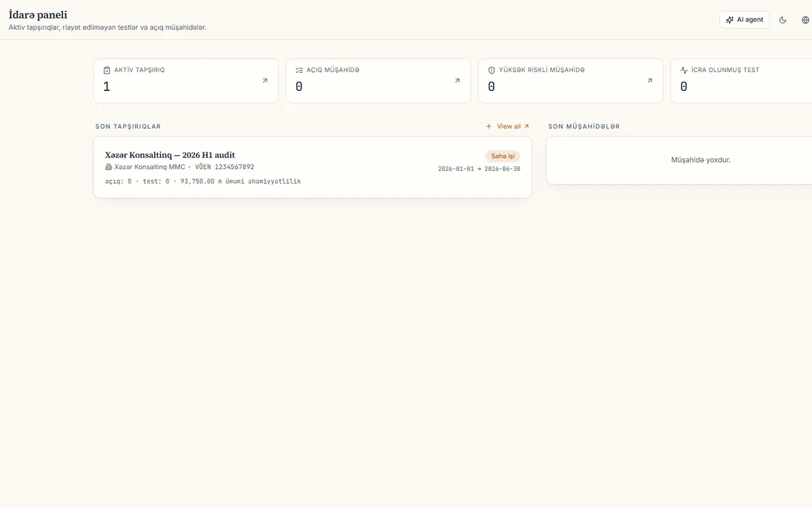Click the clipboard icon on Aktiv tapşırıq card
Screen dimensions: 812x508
coord(107,70)
